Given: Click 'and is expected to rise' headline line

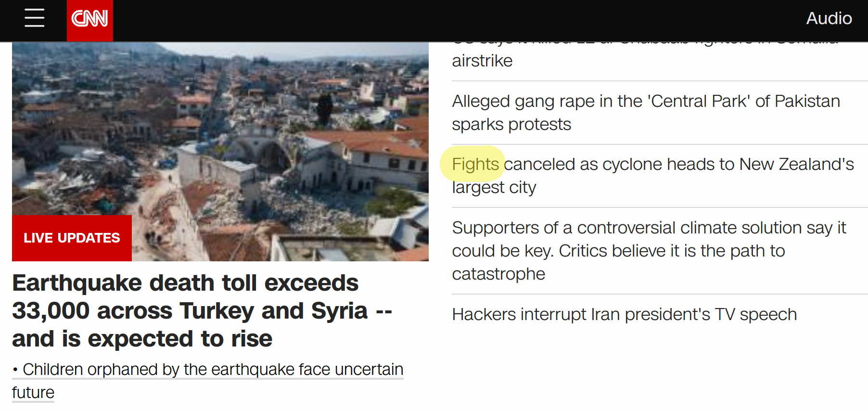Looking at the screenshot, I should coord(142,339).
